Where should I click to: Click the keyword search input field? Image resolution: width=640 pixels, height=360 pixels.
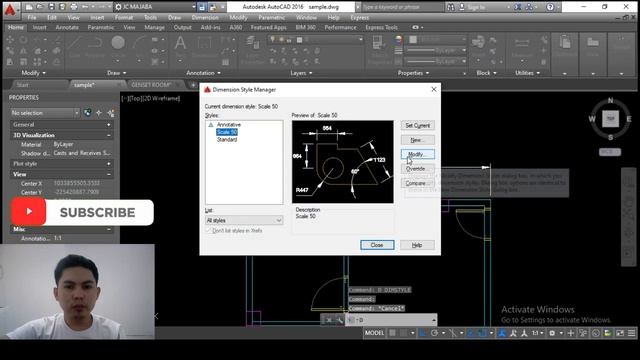tap(402, 7)
